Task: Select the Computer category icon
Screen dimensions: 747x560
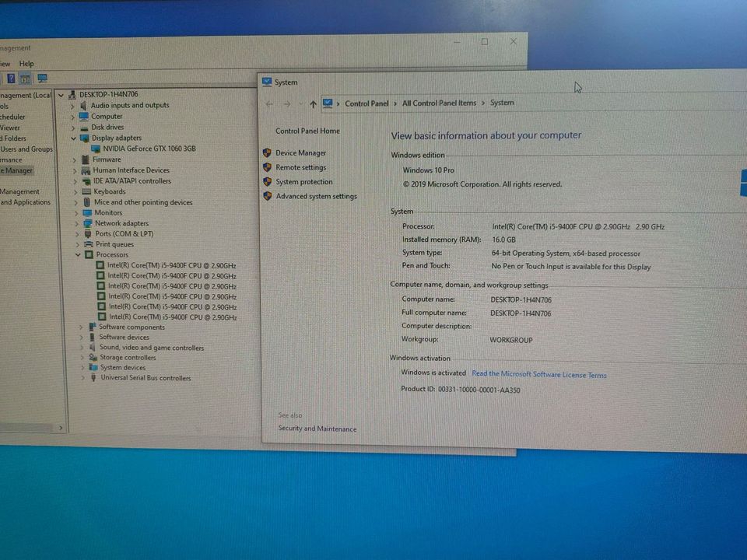Action: 84,116
